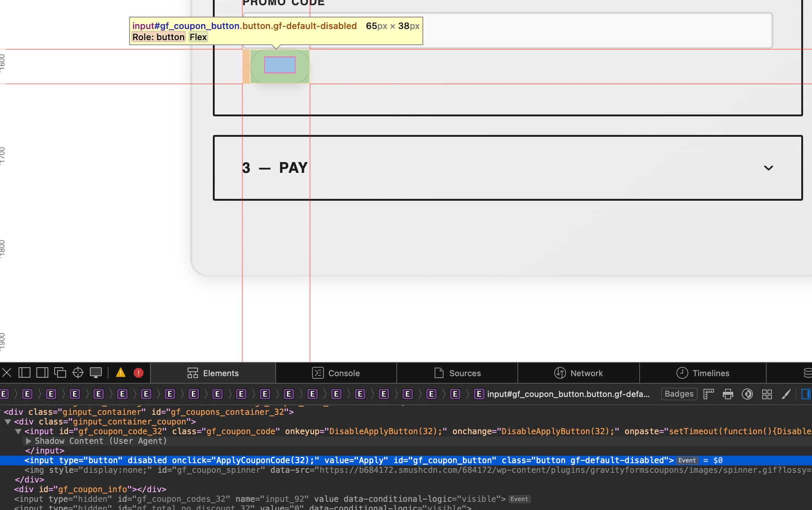This screenshot has width=812, height=510.
Task: Toggle the layout grid overlay icon
Action: click(x=767, y=394)
